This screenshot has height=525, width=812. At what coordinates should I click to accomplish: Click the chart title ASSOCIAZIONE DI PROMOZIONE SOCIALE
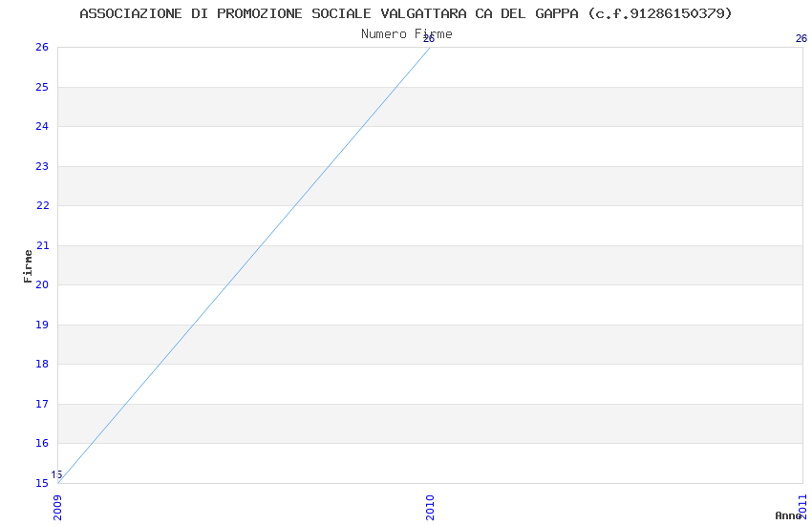pyautogui.click(x=406, y=13)
